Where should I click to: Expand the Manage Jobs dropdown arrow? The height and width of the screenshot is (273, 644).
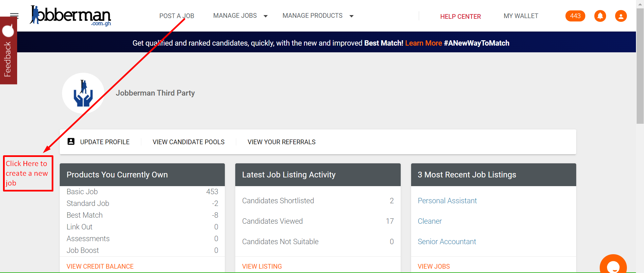pos(265,16)
